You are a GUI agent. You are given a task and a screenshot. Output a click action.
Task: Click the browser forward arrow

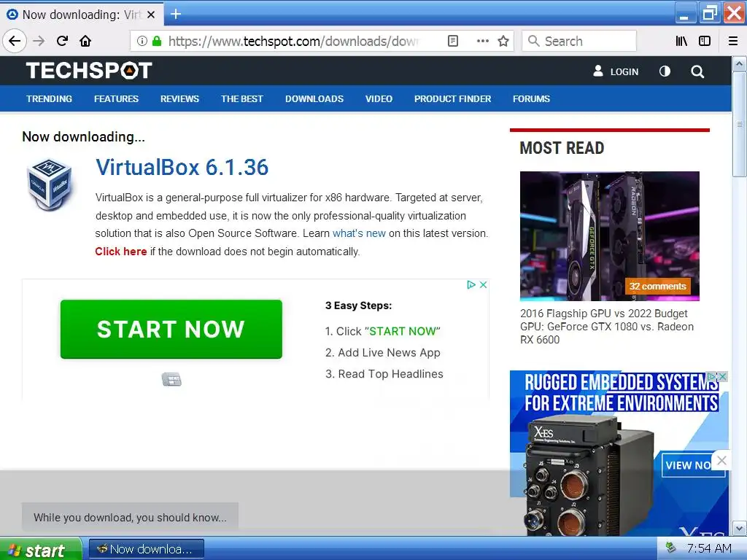click(39, 41)
